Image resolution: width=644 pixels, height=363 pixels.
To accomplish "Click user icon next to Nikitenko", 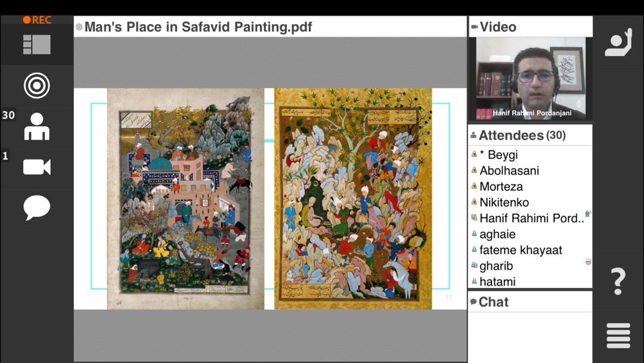I will point(475,202).
